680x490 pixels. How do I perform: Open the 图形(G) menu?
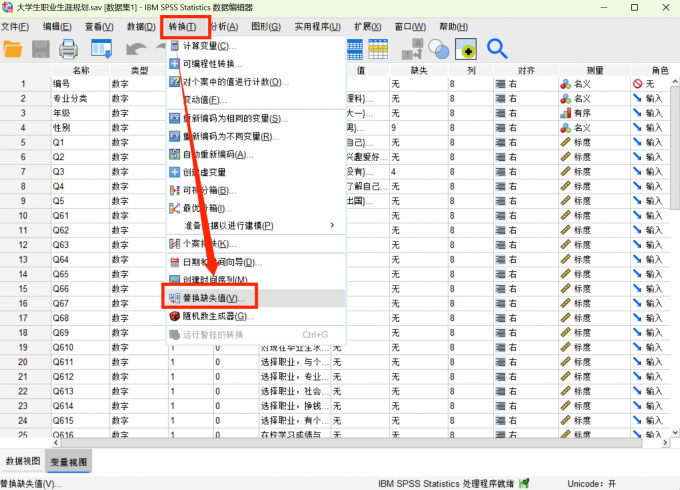(x=266, y=27)
